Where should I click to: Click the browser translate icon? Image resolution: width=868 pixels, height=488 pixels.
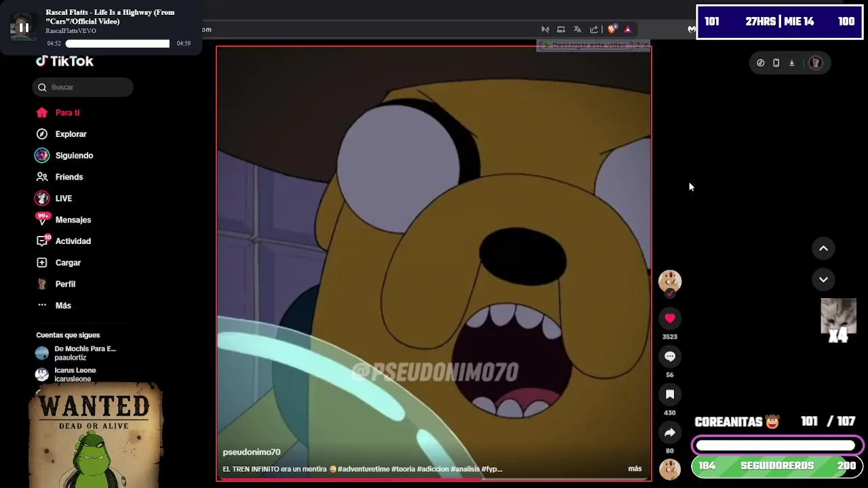[x=577, y=29]
